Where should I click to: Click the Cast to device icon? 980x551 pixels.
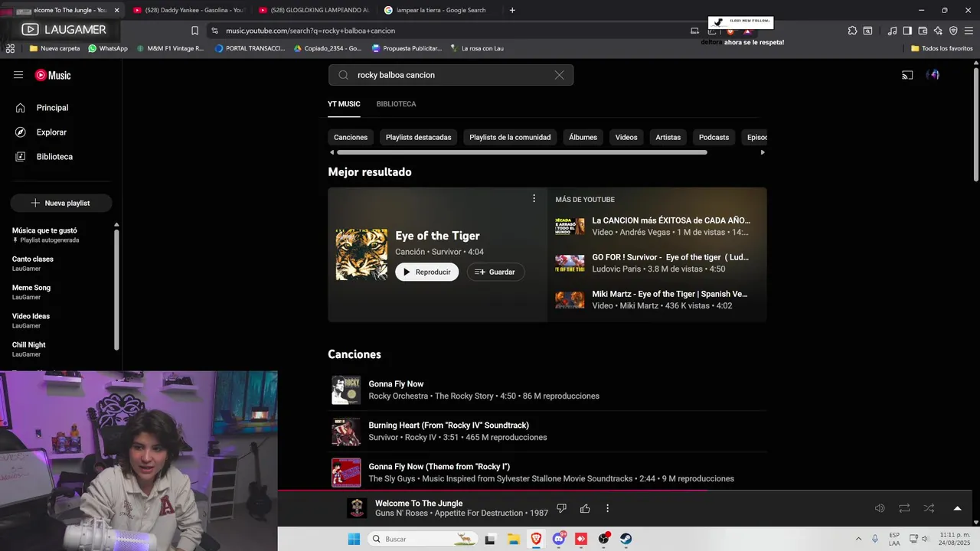pos(907,75)
